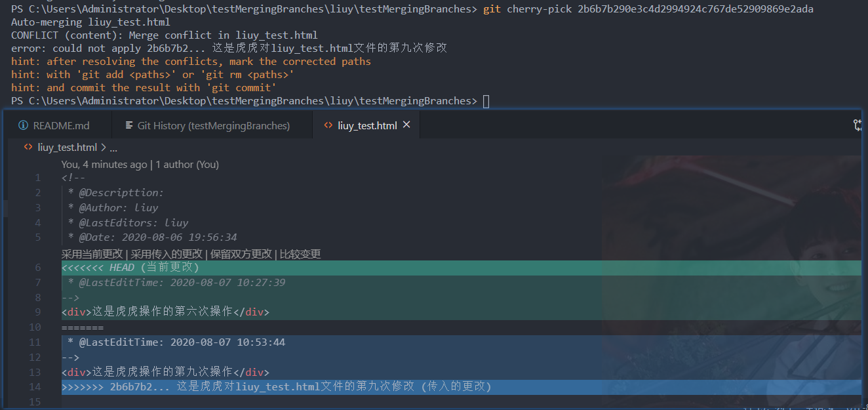The height and width of the screenshot is (410, 868).
Task: Click the 'hint: and commit the result' terminal line
Action: (144, 88)
